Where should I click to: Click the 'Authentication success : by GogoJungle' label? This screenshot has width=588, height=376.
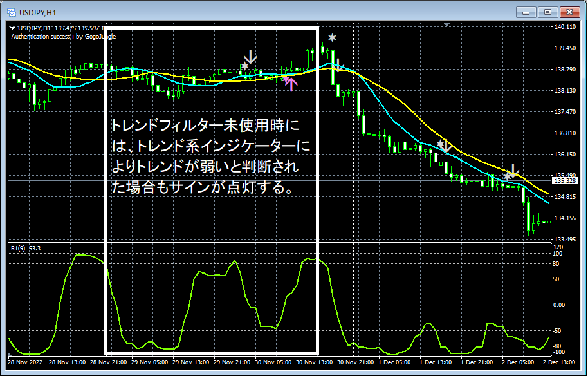pyautogui.click(x=64, y=37)
